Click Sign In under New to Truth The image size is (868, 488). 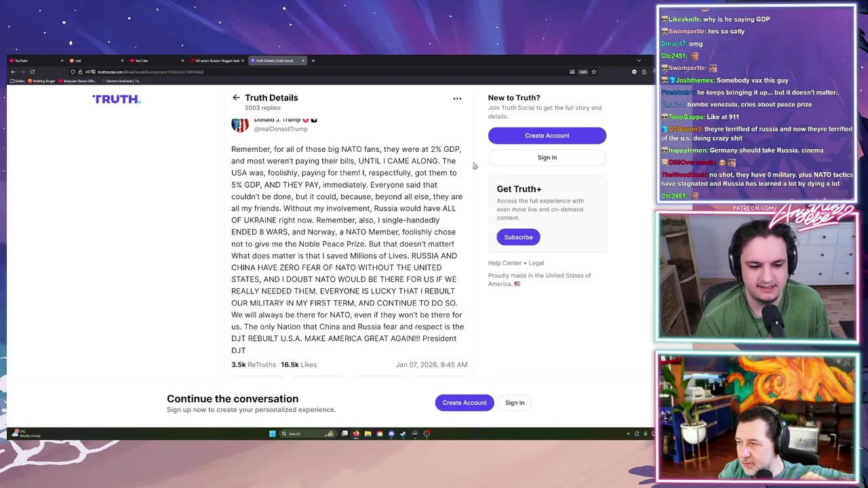(547, 157)
